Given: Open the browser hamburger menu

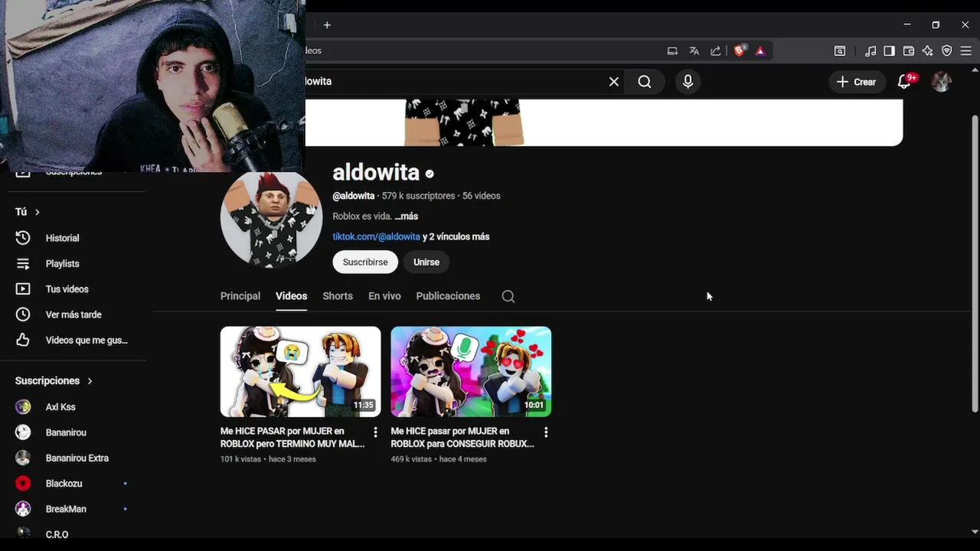Looking at the screenshot, I should pos(966,51).
